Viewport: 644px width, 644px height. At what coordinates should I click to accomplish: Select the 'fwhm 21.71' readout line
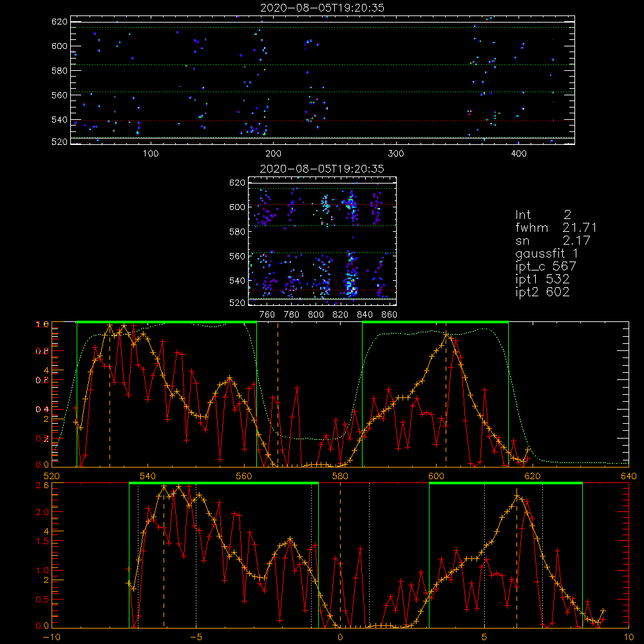point(556,227)
